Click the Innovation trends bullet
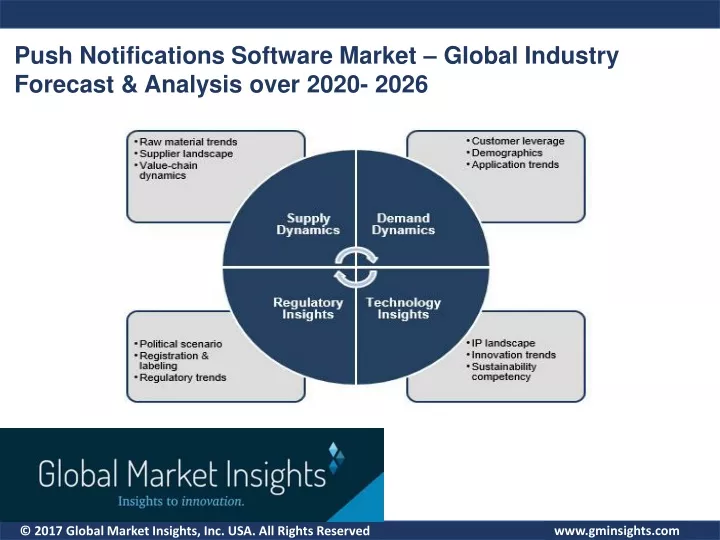Viewport: 720px width, 540px height. pos(511,355)
